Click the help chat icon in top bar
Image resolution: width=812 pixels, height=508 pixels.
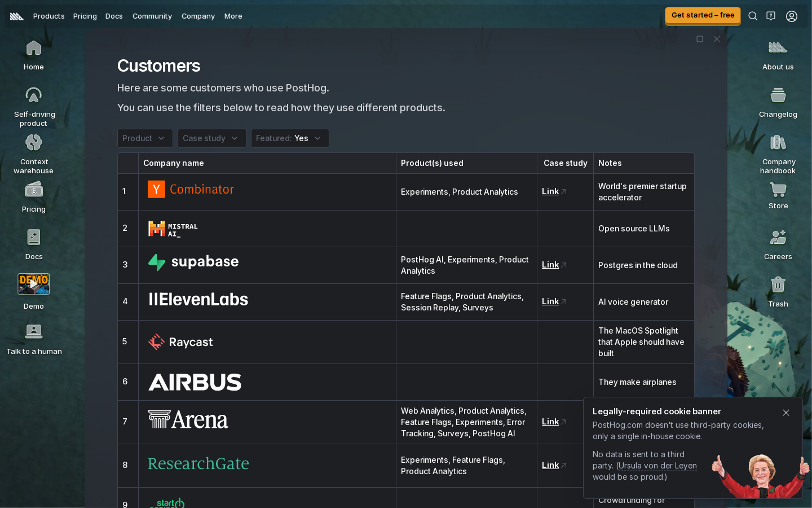[x=771, y=16]
